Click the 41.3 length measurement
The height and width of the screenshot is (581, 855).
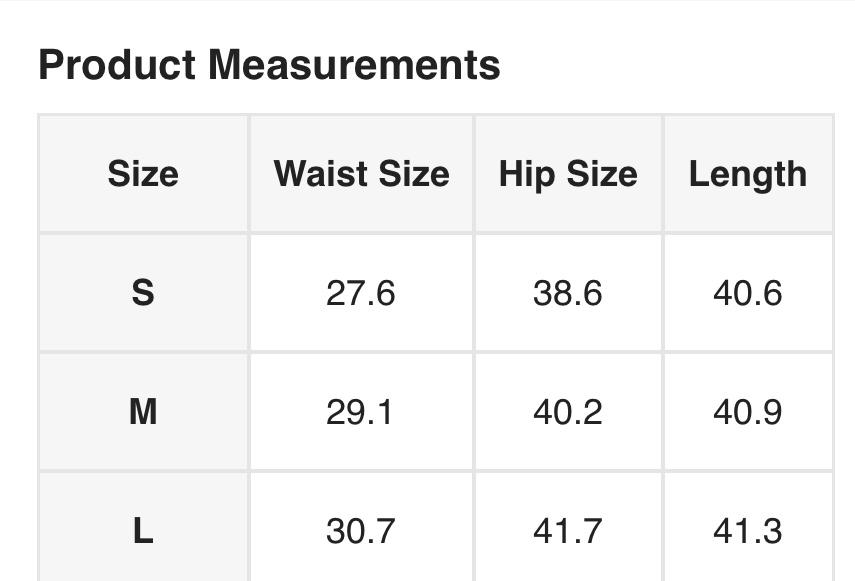[747, 530]
